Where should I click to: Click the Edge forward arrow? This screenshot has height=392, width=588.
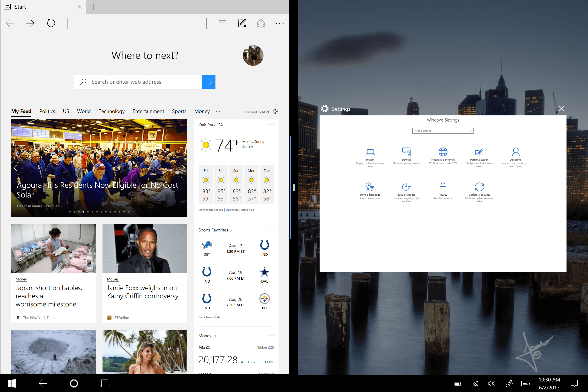click(x=31, y=23)
